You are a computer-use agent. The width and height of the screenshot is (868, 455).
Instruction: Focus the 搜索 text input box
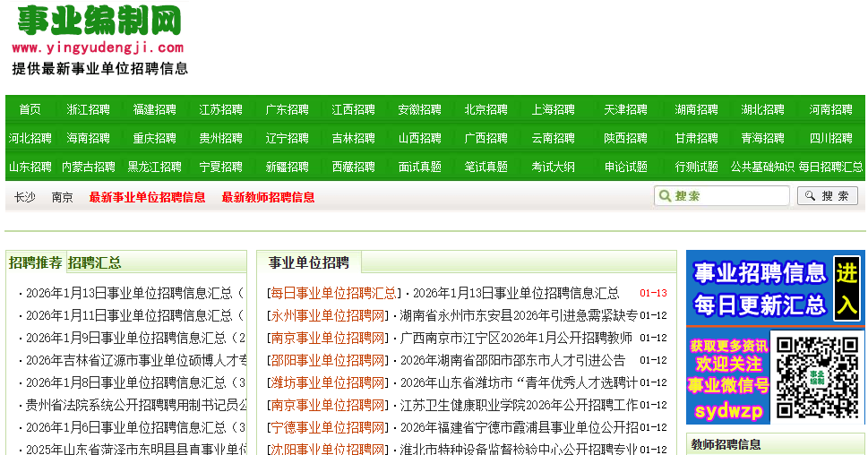[x=722, y=196]
